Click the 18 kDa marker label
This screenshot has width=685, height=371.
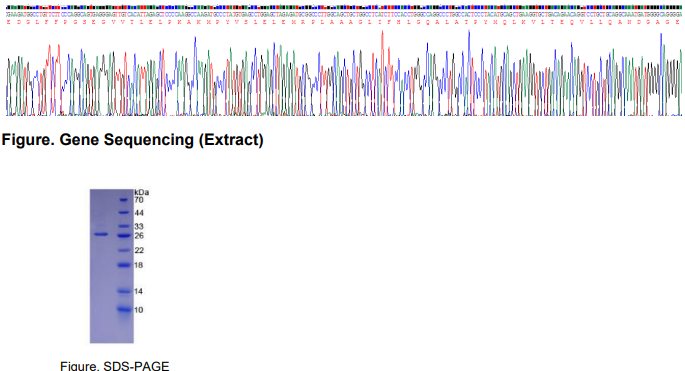[x=138, y=265]
